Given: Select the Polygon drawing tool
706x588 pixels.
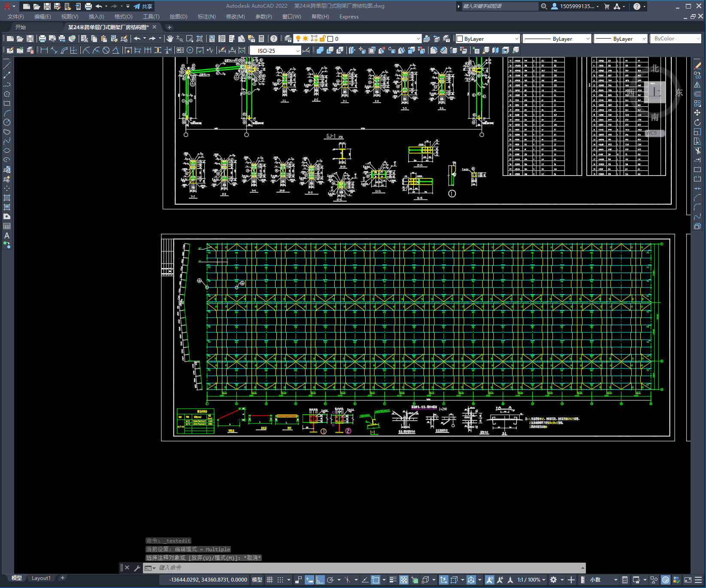Looking at the screenshot, I should 7,94.
